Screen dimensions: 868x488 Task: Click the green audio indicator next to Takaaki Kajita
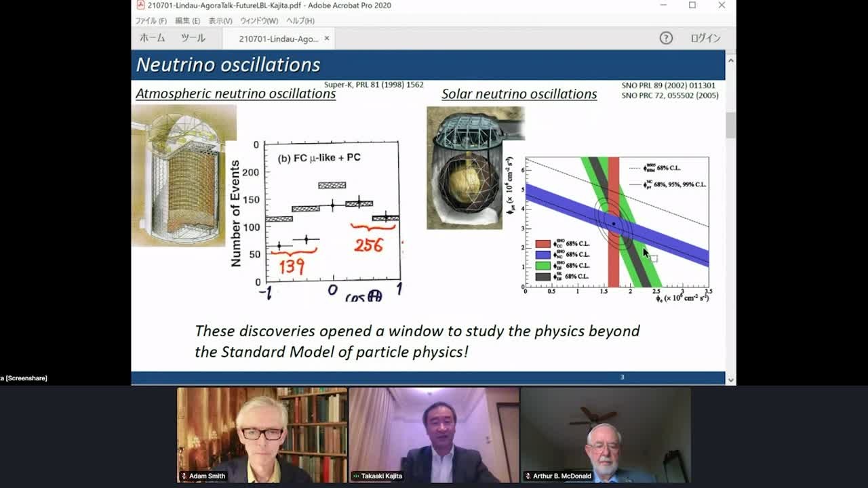[355, 476]
